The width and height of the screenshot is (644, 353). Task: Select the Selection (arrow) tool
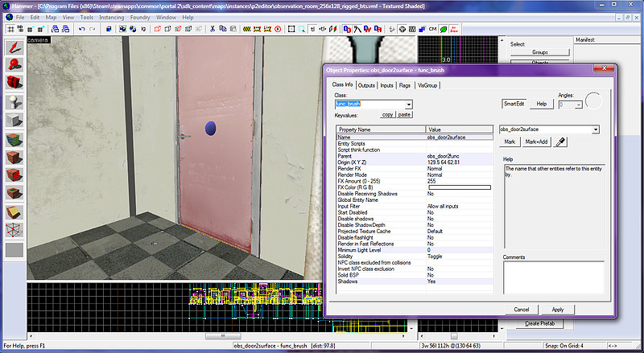pos(14,47)
